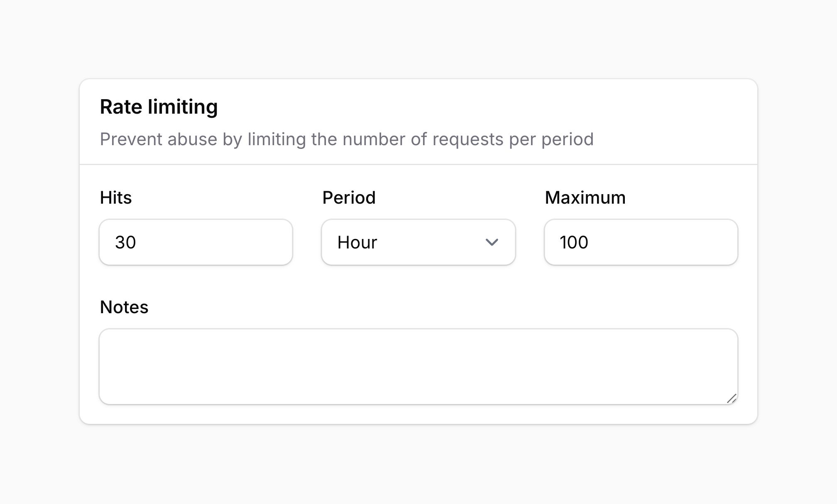
Task: Click the Maximum field label
Action: pos(585,197)
